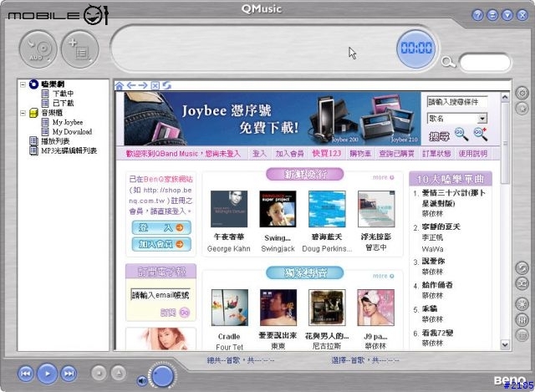Open the George Kahn album cover

(x=229, y=209)
